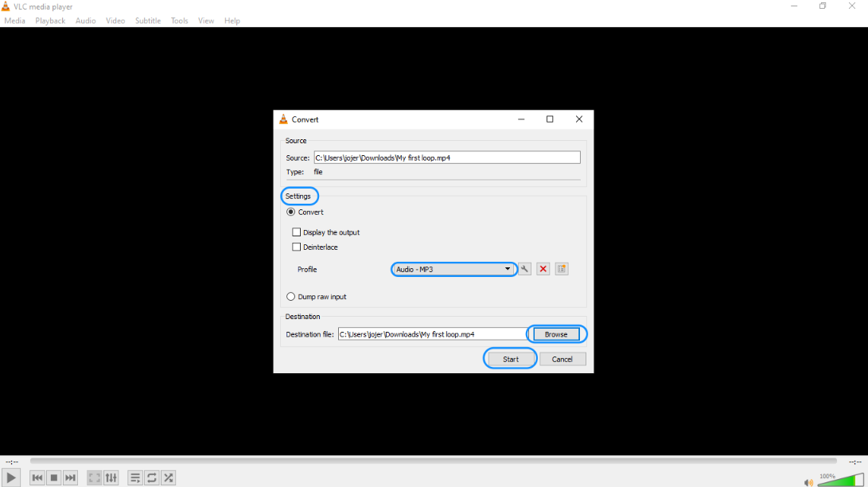Toggle the loop/repeat mode icon
This screenshot has width=868, height=487.
[x=152, y=477]
